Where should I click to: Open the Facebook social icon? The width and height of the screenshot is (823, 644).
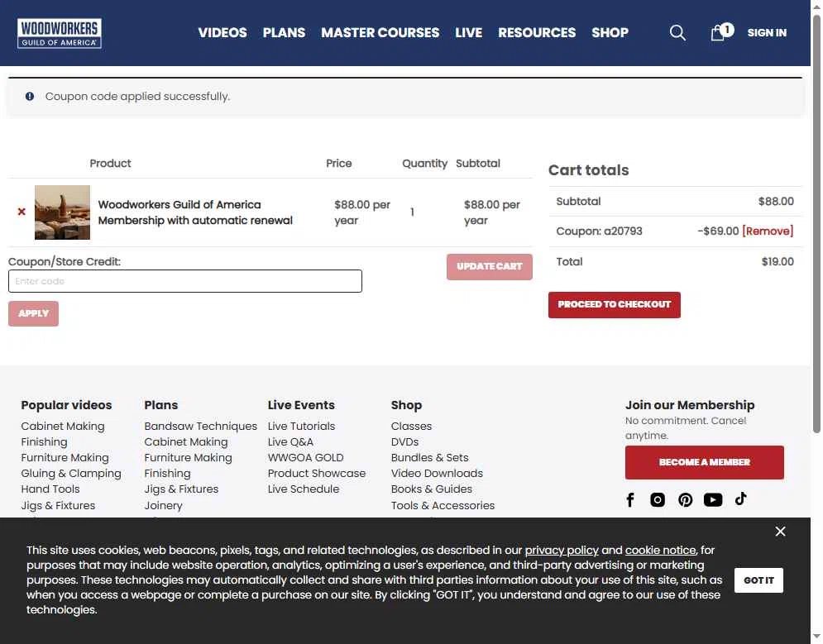tap(630, 500)
